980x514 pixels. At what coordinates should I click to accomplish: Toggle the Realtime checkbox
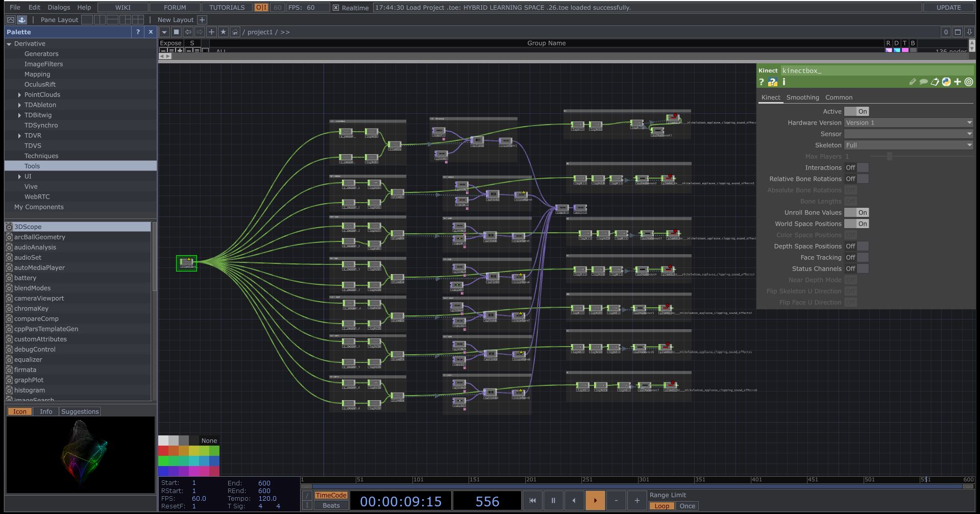335,8
